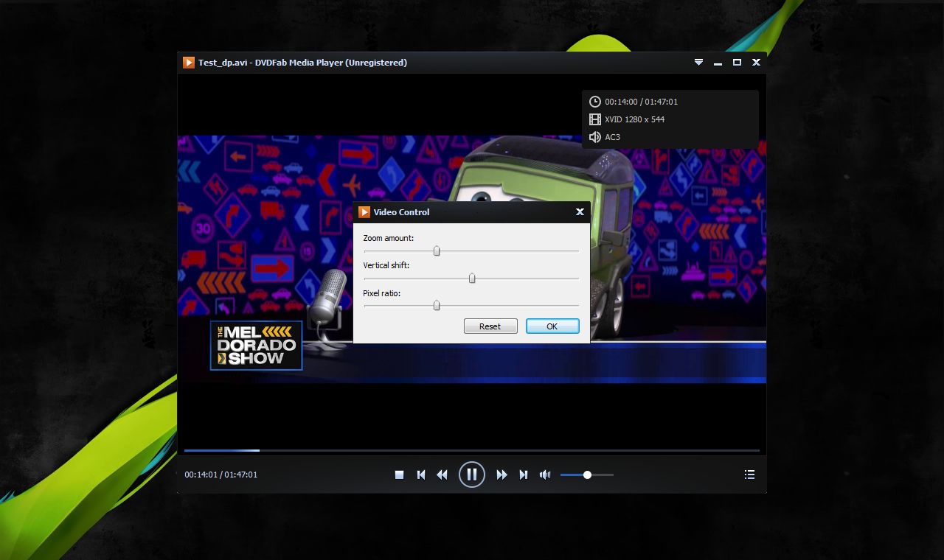Click the AC3 audio format text

(x=613, y=137)
